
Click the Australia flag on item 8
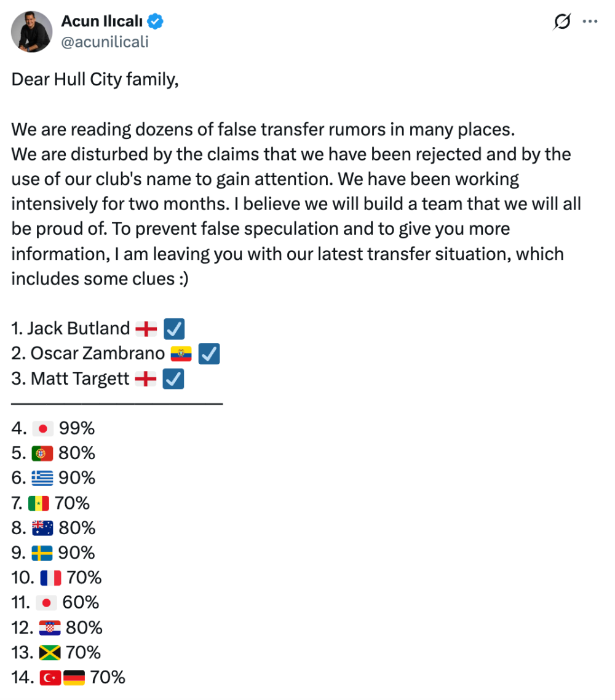pos(42,529)
